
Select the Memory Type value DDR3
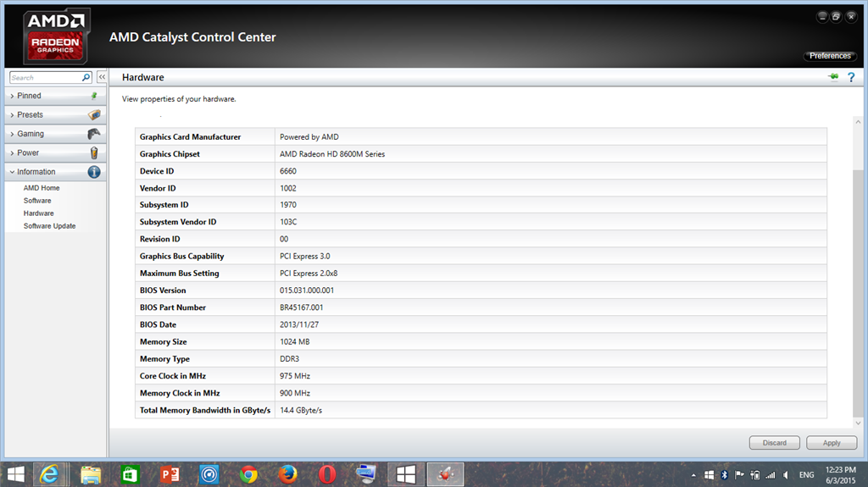(289, 358)
